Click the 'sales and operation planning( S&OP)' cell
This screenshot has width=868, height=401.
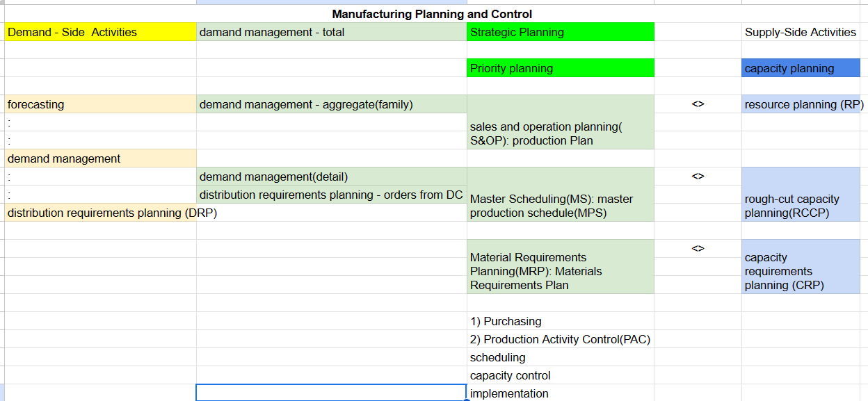(x=561, y=122)
